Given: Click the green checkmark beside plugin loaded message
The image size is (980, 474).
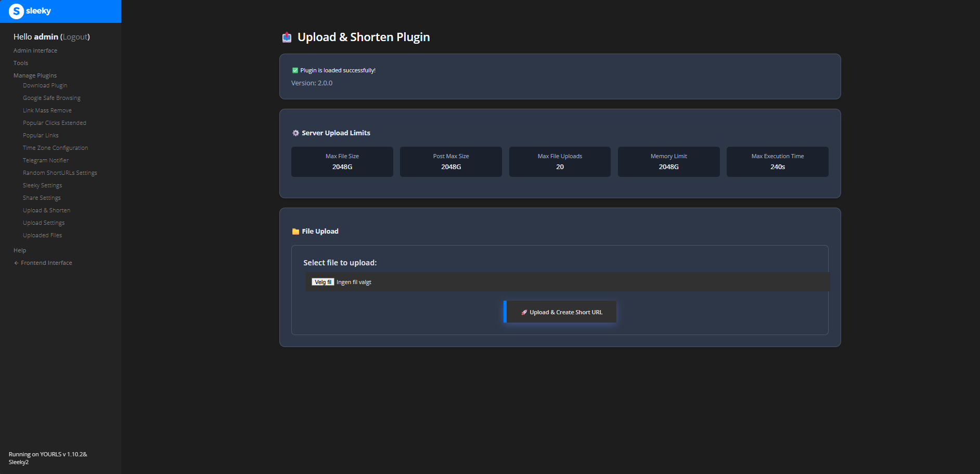Looking at the screenshot, I should point(295,70).
